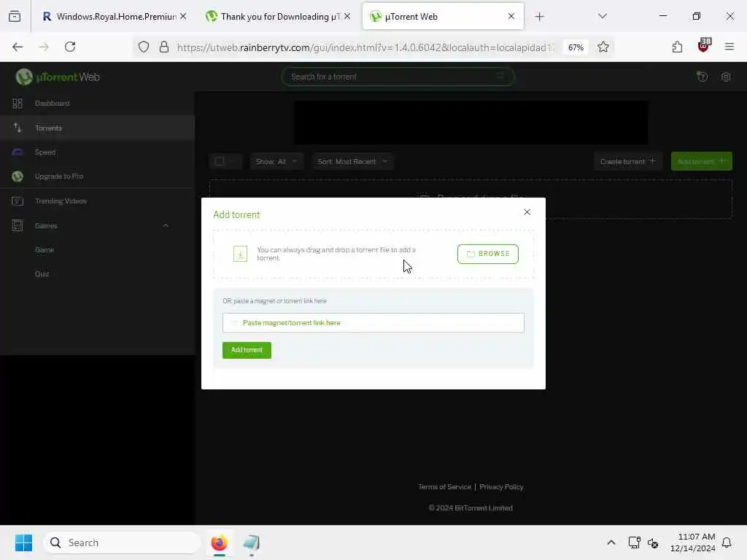This screenshot has width=747, height=560.
Task: Switch to Thank you for Downloading tab
Action: 279,17
